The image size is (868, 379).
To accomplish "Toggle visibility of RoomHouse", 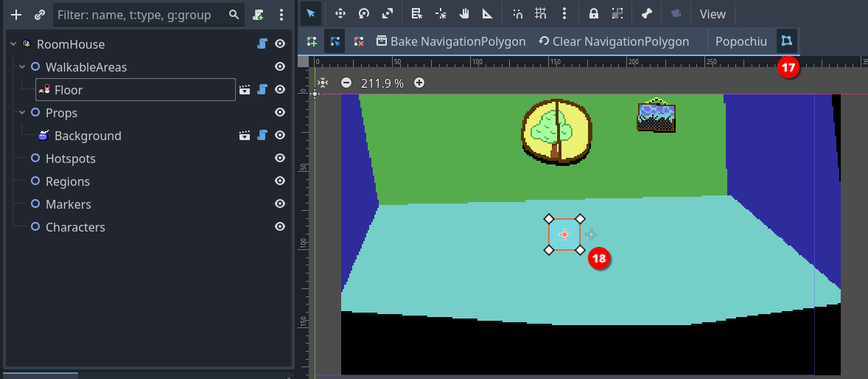I will 280,44.
